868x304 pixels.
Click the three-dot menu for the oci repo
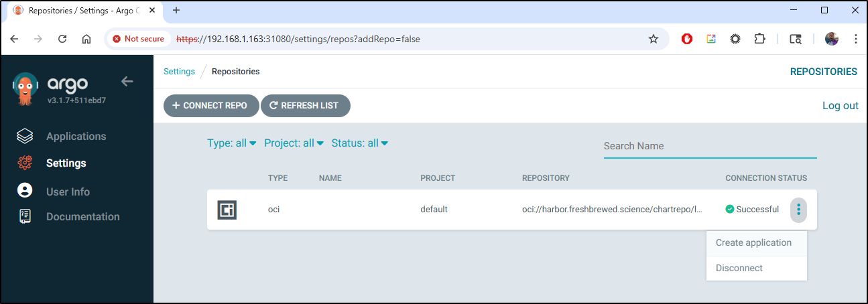pyautogui.click(x=798, y=210)
